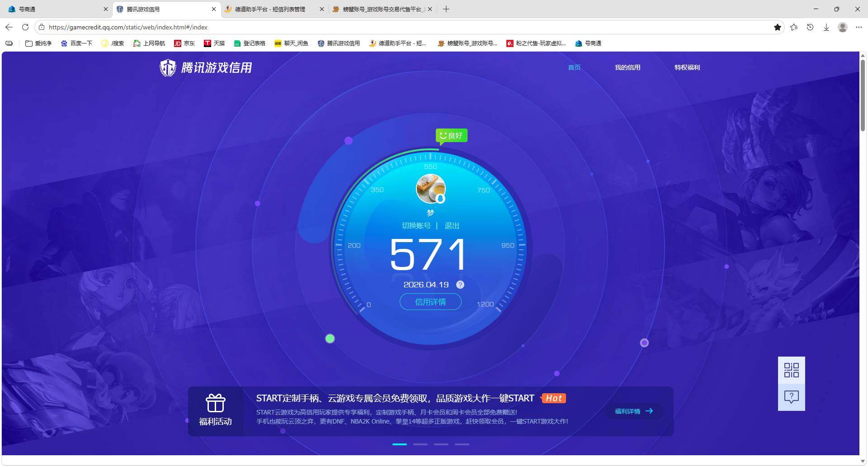Open the favorites list icon
Image resolution: width=868 pixels, height=467 pixels.
(794, 27)
